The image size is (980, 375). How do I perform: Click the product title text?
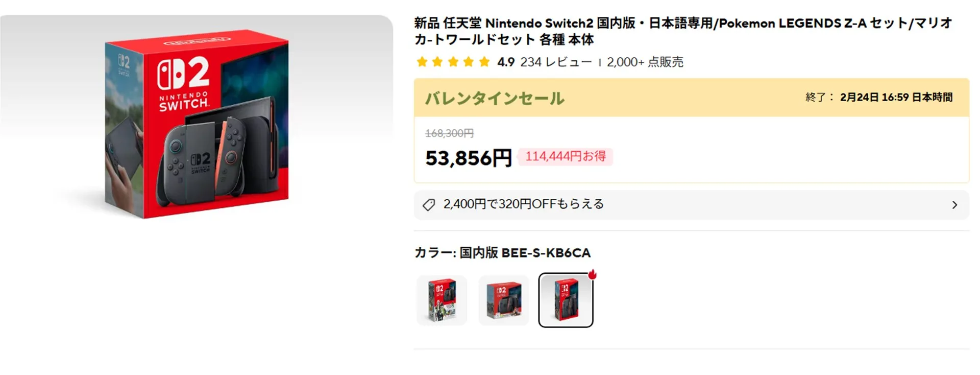coord(682,31)
